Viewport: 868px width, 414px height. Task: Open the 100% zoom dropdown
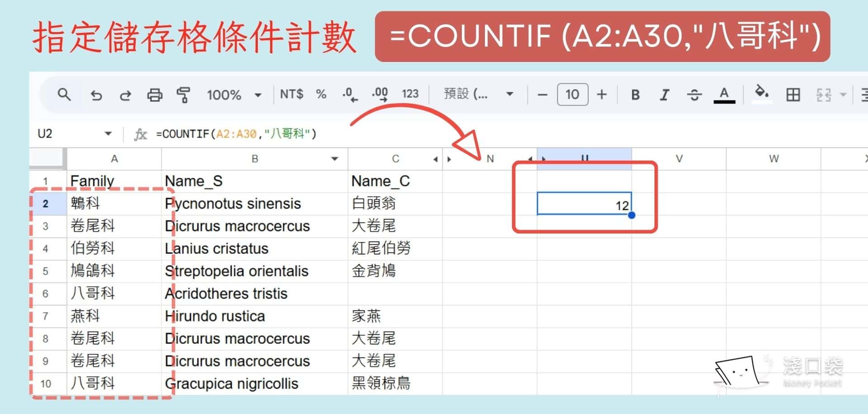tap(234, 95)
